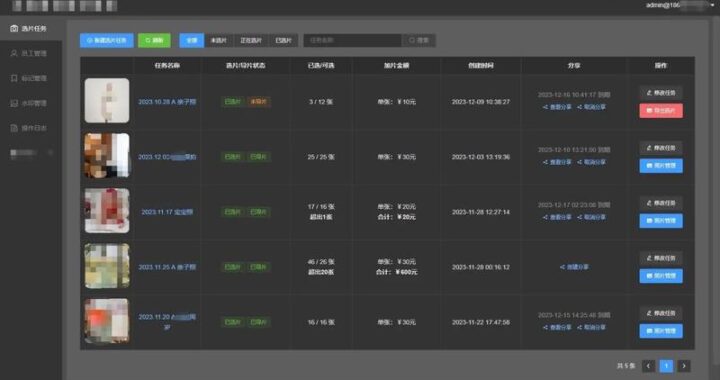This screenshot has height=380, width=720.
Task: Click the red export button in first row
Action: pyautogui.click(x=661, y=111)
